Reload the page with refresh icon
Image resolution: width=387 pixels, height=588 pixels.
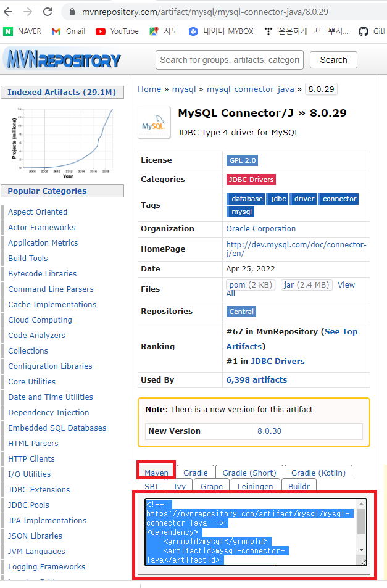coord(48,12)
